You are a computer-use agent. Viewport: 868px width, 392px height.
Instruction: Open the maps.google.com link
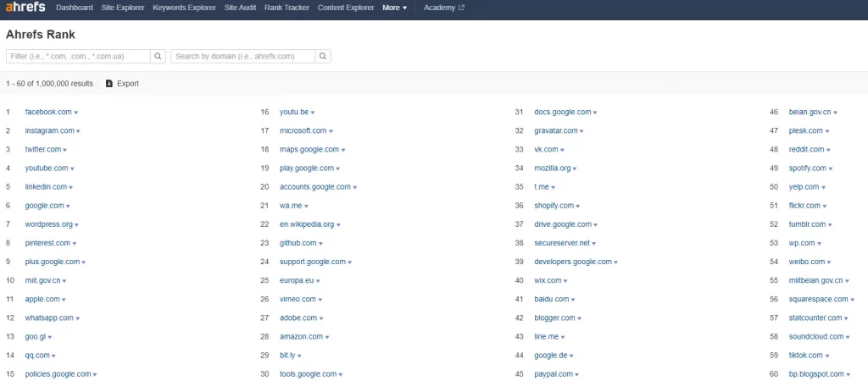tap(309, 149)
